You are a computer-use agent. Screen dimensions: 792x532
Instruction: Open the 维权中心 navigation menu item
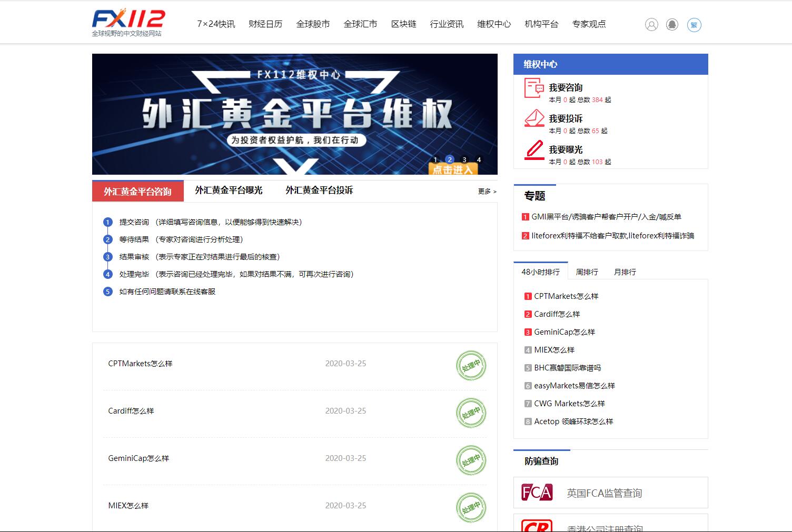pyautogui.click(x=493, y=24)
